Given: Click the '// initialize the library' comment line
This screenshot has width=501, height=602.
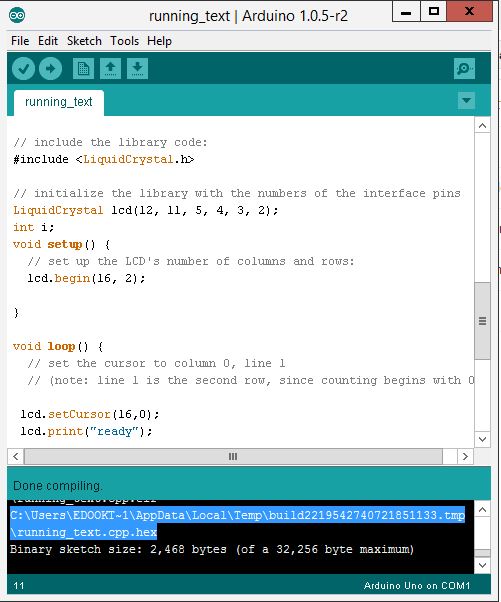Looking at the screenshot, I should point(237,193).
